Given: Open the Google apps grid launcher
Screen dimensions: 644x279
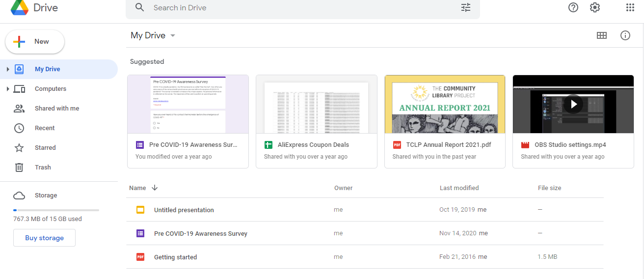Looking at the screenshot, I should click(x=630, y=8).
